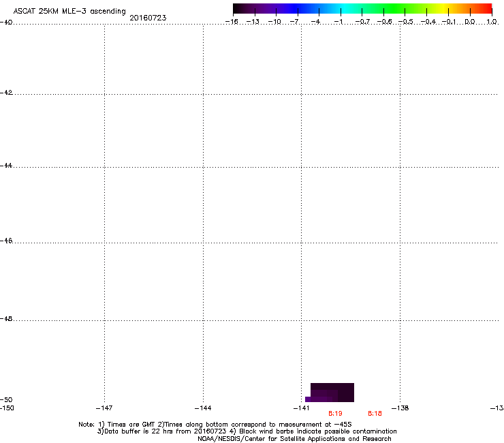
Task: Click the -46 latitude axis label
Action: pyautogui.click(x=6, y=241)
